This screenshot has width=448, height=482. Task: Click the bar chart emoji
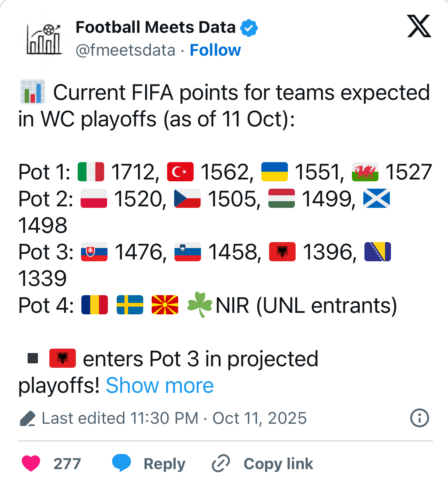[33, 92]
